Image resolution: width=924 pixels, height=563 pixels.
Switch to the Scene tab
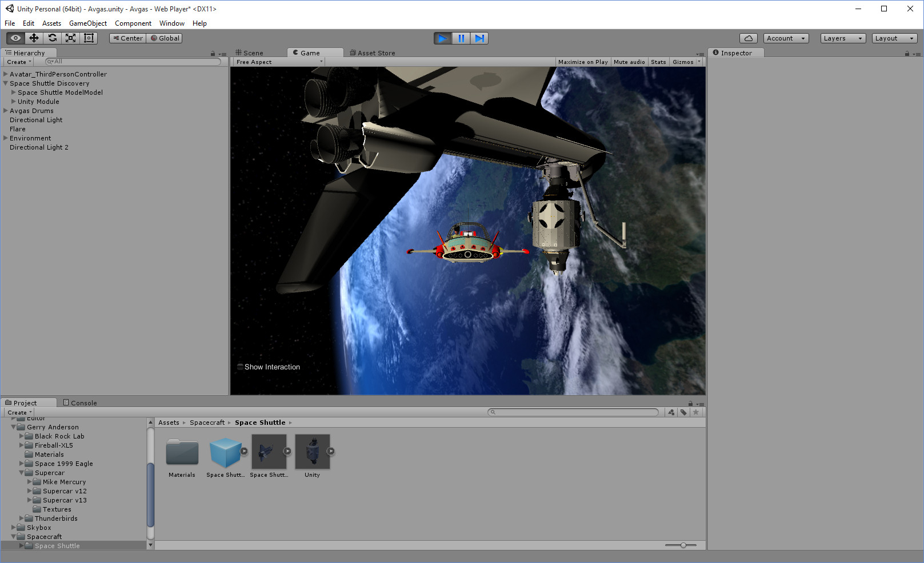pos(249,53)
